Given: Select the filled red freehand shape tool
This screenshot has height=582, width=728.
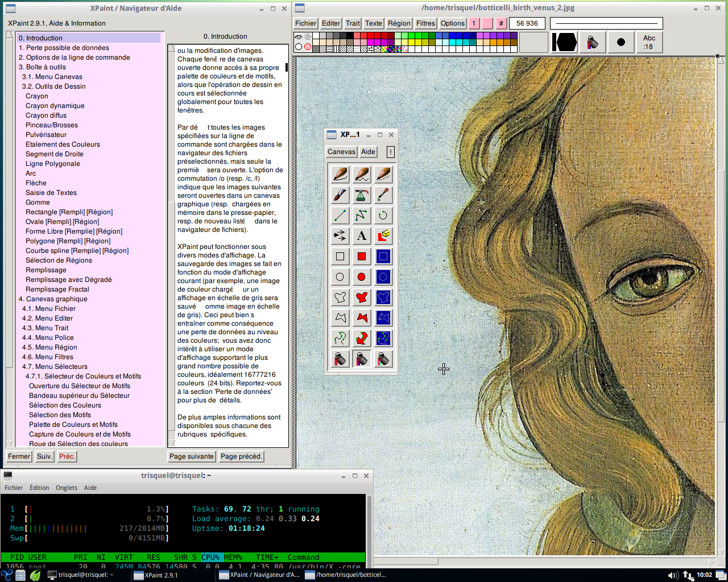Looking at the screenshot, I should coord(362,297).
